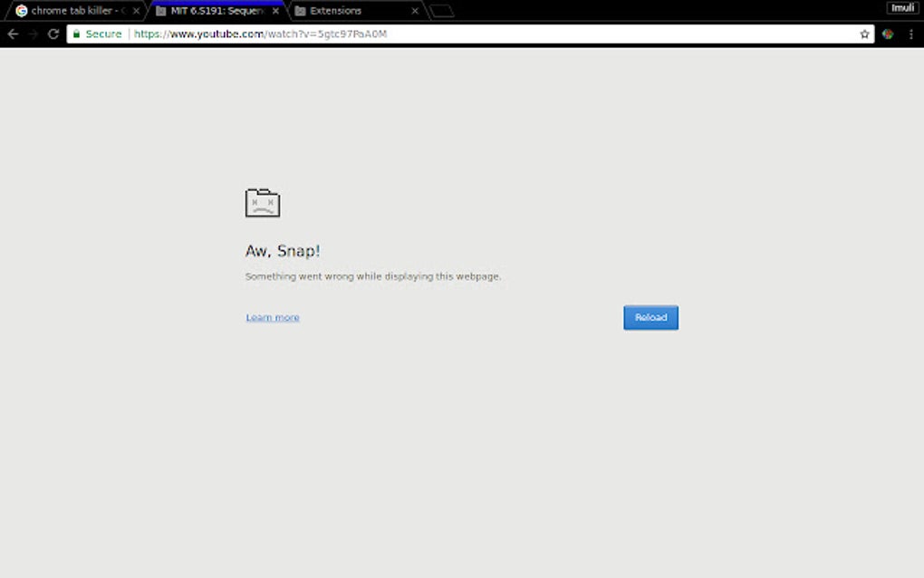Click the Chrome favicon on the first tab

pos(21,11)
